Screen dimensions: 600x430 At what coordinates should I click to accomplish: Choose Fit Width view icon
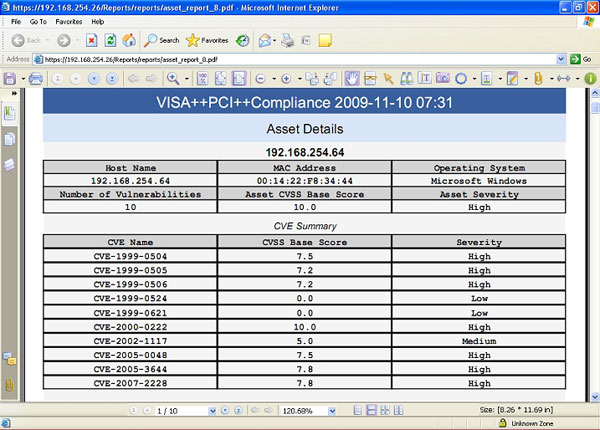coord(239,79)
